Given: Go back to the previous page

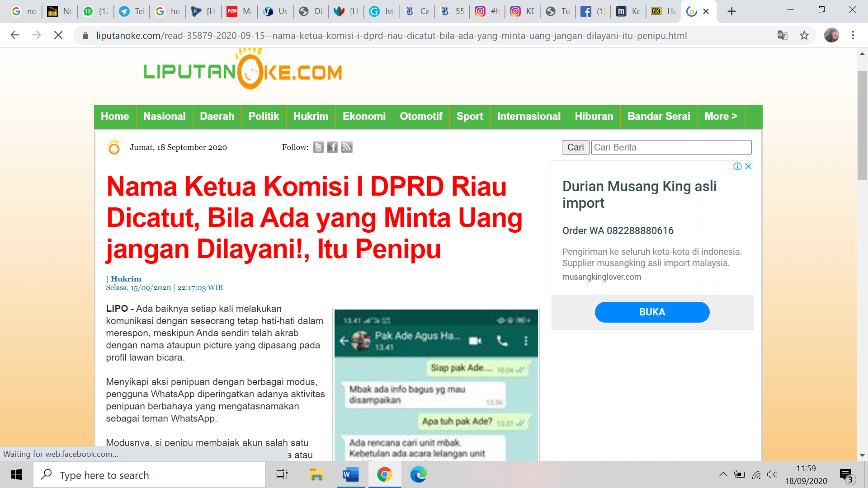Looking at the screenshot, I should pos(15,35).
